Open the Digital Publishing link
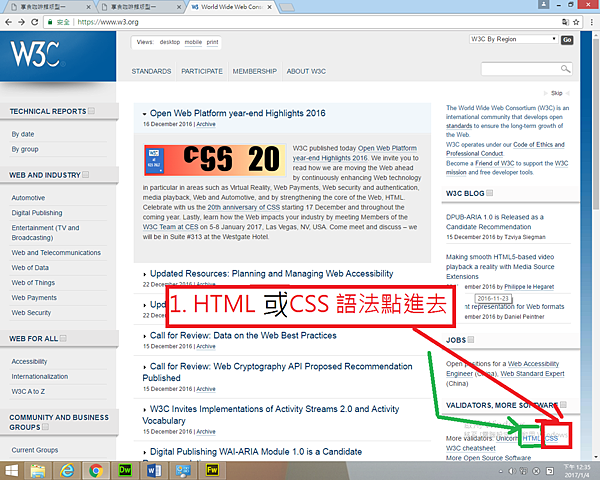 pyautogui.click(x=37, y=212)
